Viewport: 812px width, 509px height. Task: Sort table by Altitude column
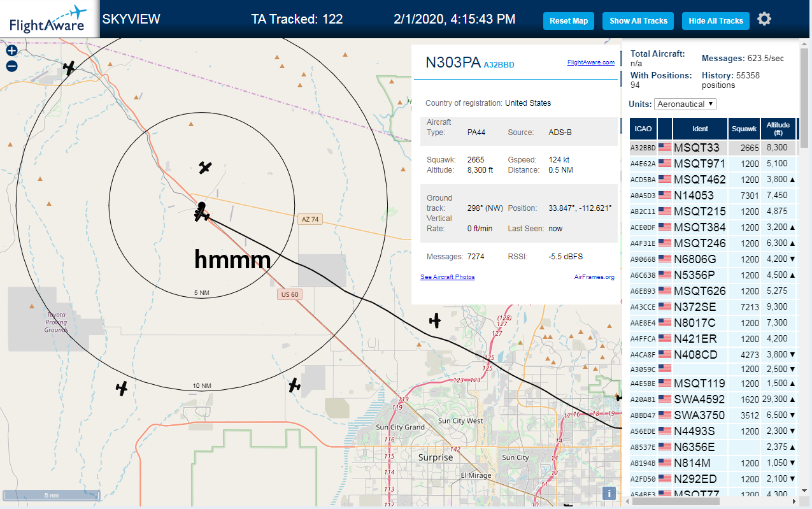tap(778, 129)
